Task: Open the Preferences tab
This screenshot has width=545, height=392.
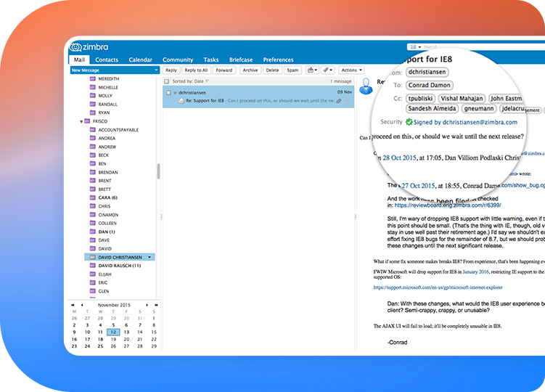Action: [x=279, y=60]
